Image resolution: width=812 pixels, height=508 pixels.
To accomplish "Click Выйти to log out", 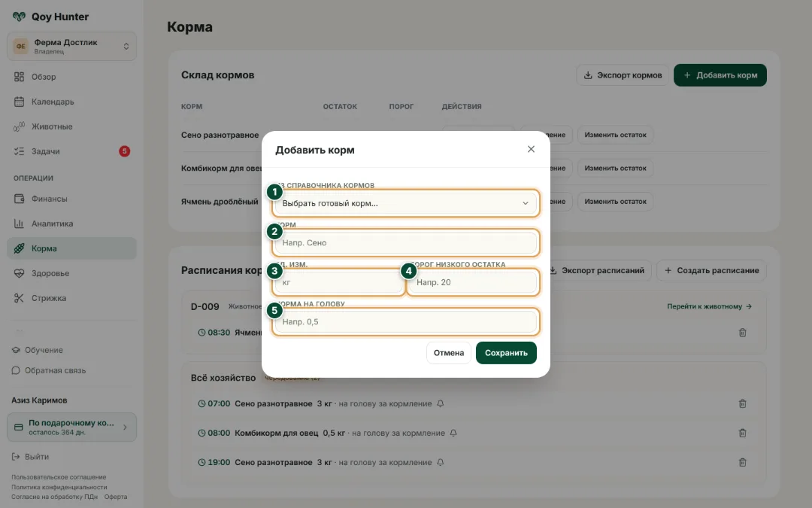I will [31, 457].
